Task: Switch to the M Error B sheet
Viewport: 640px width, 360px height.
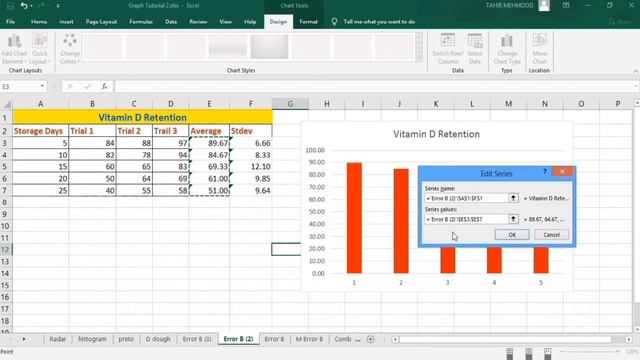Action: coord(309,339)
